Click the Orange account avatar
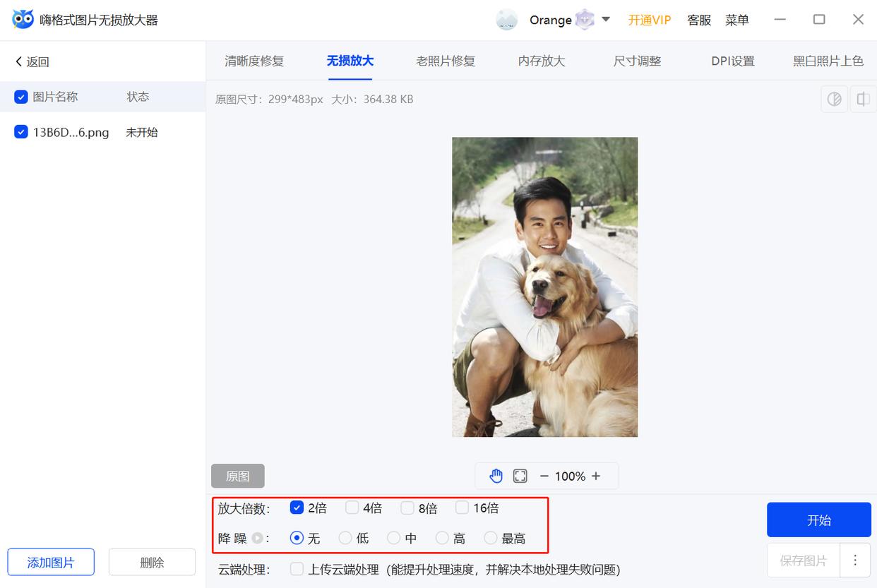877x588 pixels. [506, 20]
